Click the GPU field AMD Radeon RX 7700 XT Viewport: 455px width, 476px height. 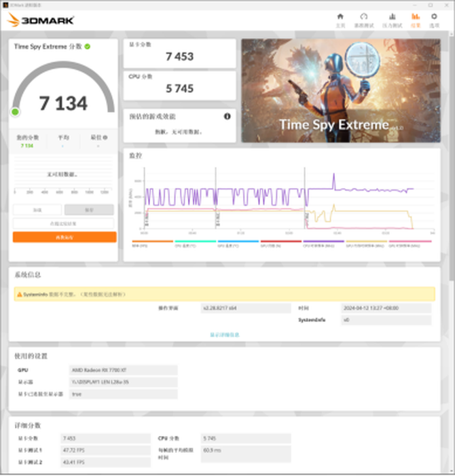pyautogui.click(x=123, y=370)
